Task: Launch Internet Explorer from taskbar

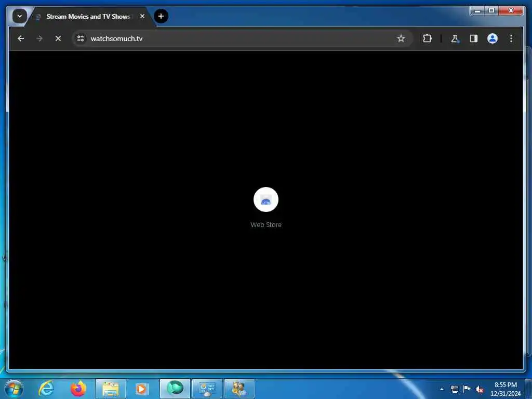Action: (x=46, y=389)
